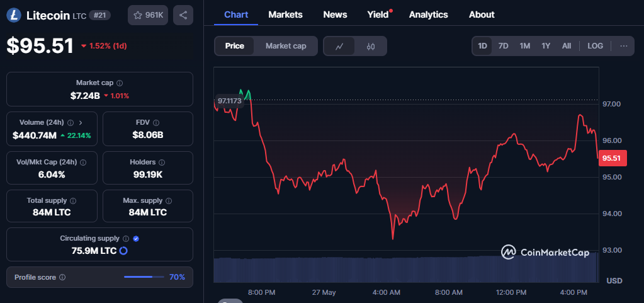The height and width of the screenshot is (303, 644).
Task: Click the $440.74M volume value
Action: click(x=35, y=135)
